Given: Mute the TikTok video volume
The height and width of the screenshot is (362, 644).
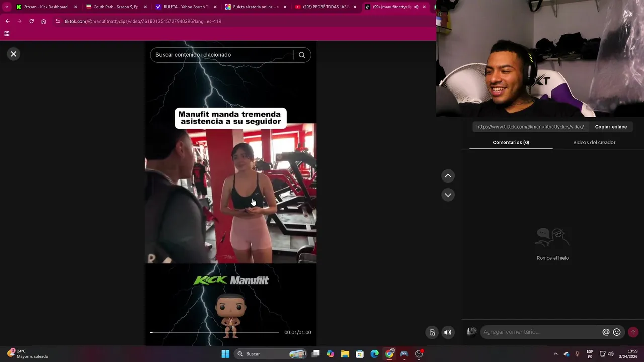Looking at the screenshot, I should click(x=448, y=332).
